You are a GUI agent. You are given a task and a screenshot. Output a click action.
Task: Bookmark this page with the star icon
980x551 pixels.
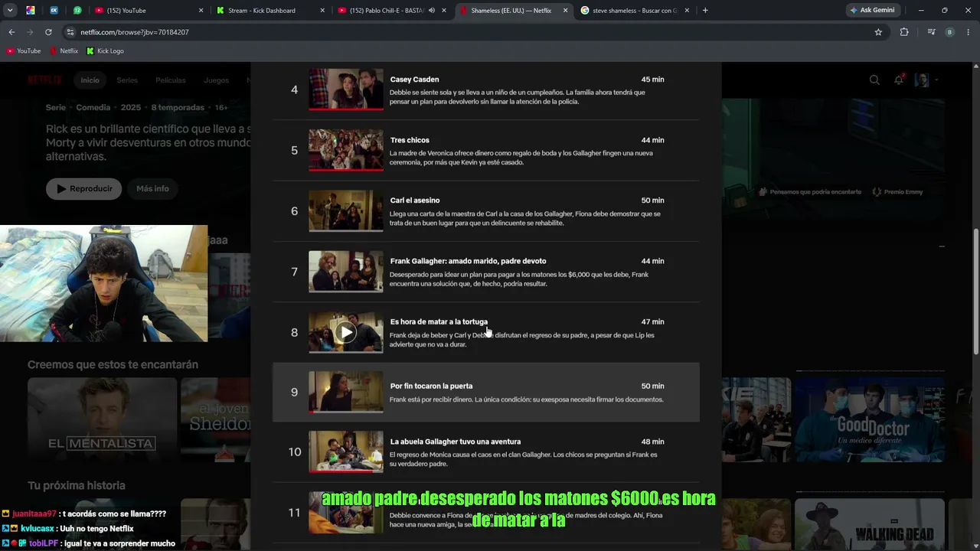click(x=878, y=32)
